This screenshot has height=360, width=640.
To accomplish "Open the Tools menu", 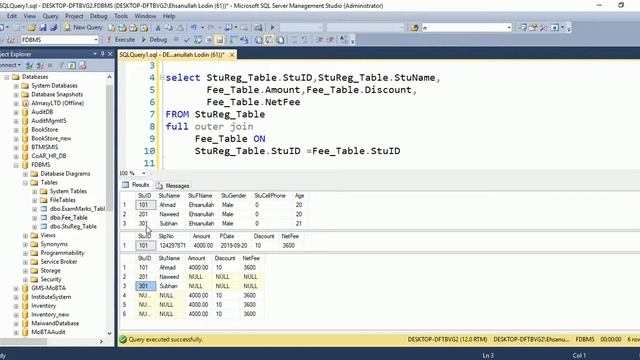I will coord(121,16).
